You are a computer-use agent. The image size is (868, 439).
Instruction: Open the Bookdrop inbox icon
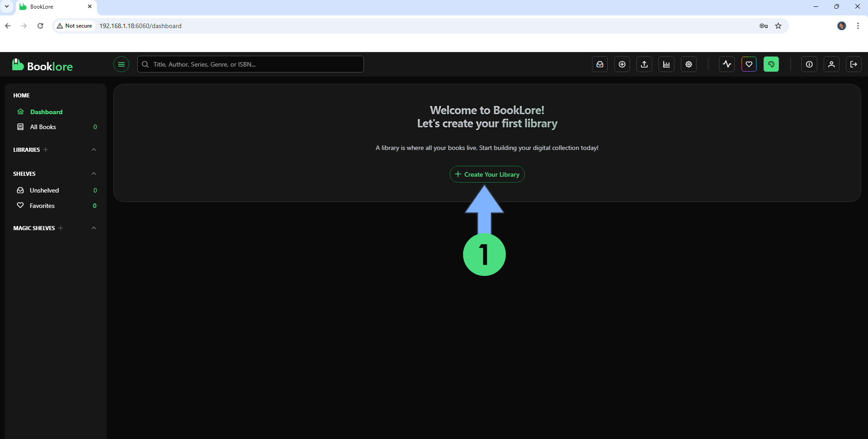click(600, 64)
